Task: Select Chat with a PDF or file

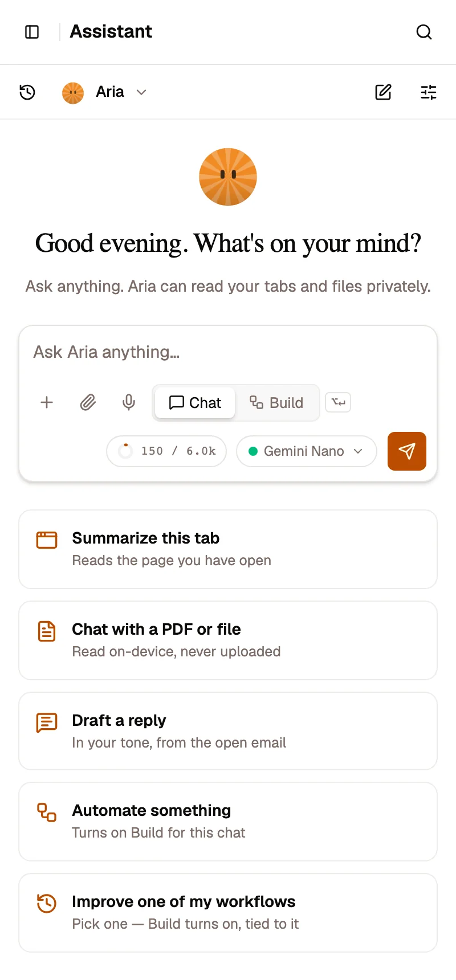Action: point(228,640)
